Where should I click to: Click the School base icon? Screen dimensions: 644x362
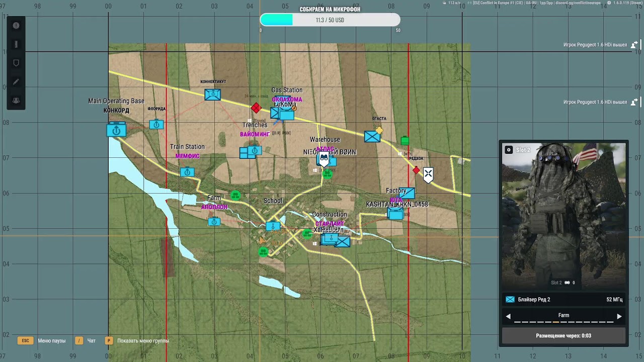click(x=273, y=226)
